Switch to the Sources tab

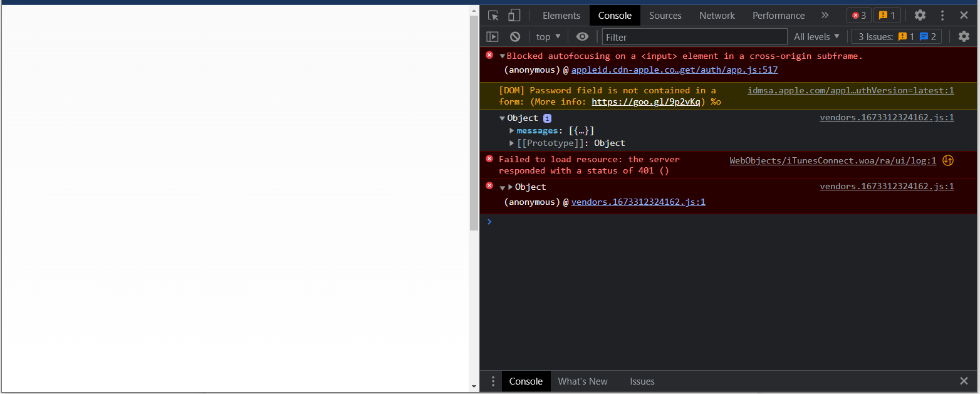coord(665,16)
